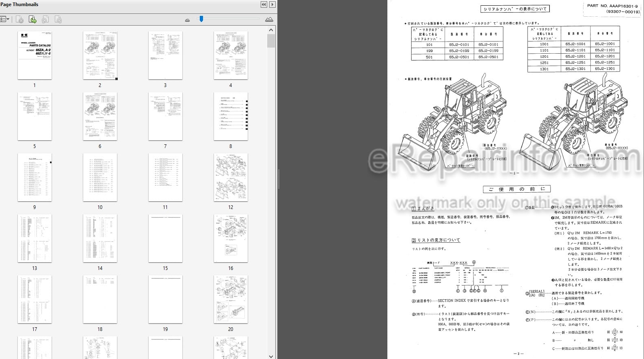
Task: Select page 1 cover thumbnail
Action: [35, 55]
